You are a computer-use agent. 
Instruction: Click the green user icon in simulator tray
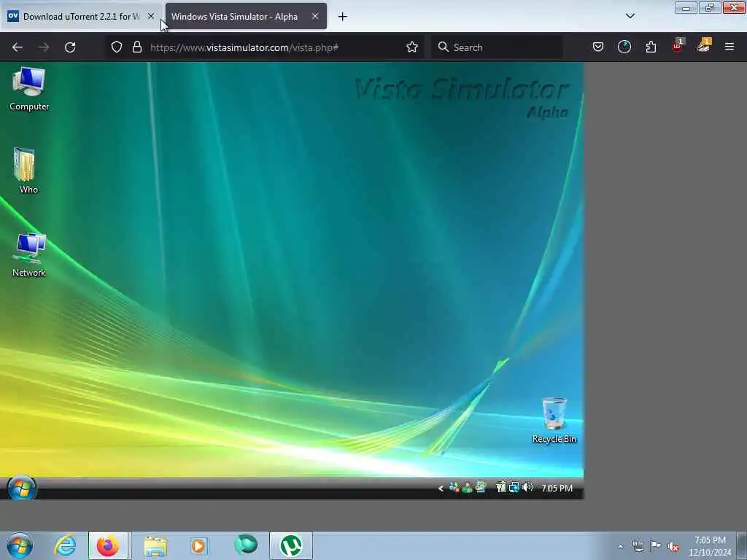pyautogui.click(x=468, y=488)
